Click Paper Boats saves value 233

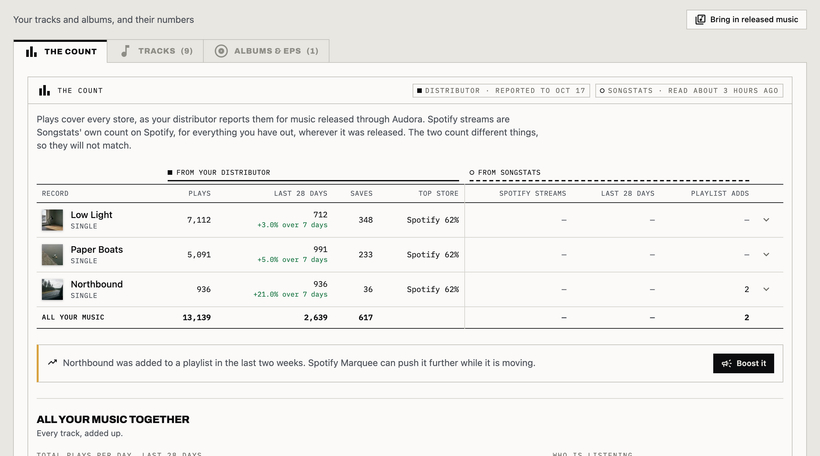(x=366, y=255)
